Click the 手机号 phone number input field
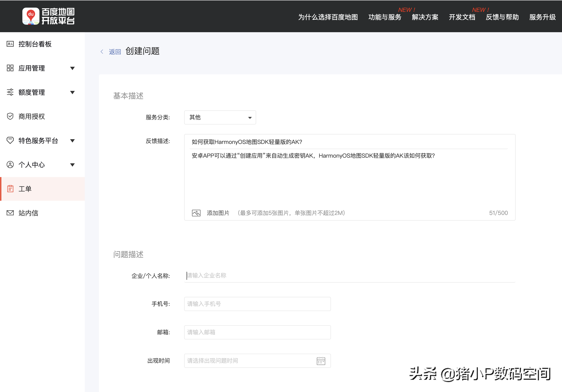The image size is (562, 392). tap(256, 304)
